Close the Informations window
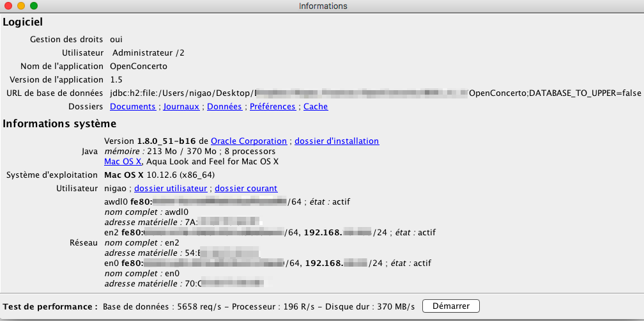Viewport: 644px width, 321px height. pyautogui.click(x=8, y=6)
